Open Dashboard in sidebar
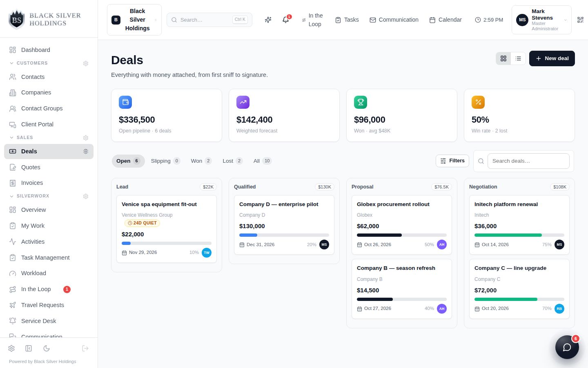588x368 pixels. pos(49,50)
